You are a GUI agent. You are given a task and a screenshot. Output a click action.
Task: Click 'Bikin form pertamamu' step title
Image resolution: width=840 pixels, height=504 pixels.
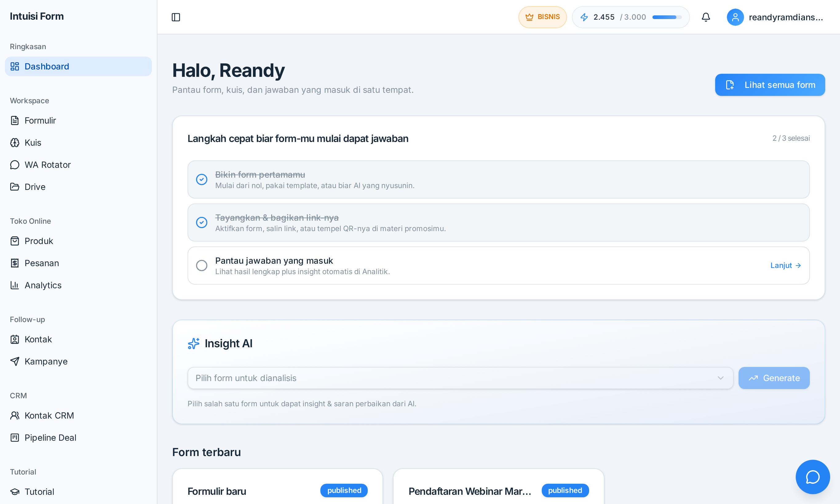click(260, 175)
